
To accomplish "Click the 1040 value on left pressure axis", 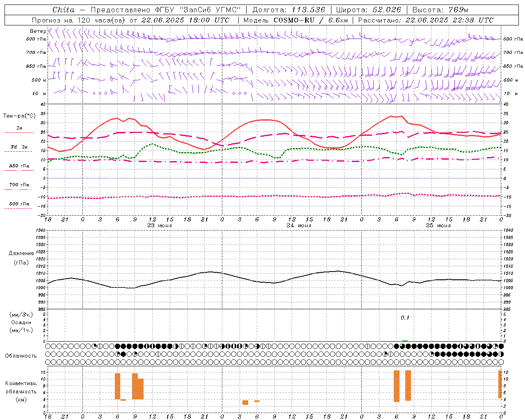I will point(41,231).
